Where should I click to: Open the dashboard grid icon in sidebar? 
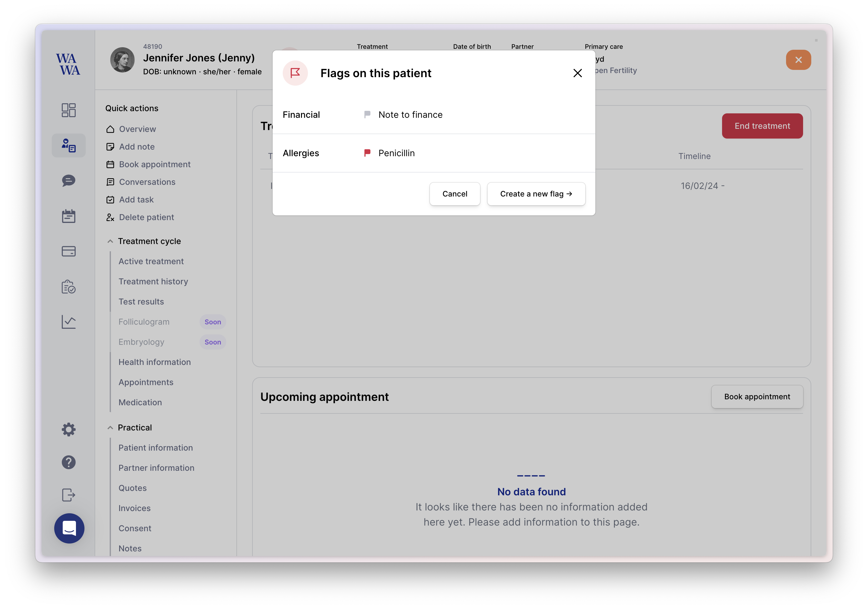[x=68, y=110]
